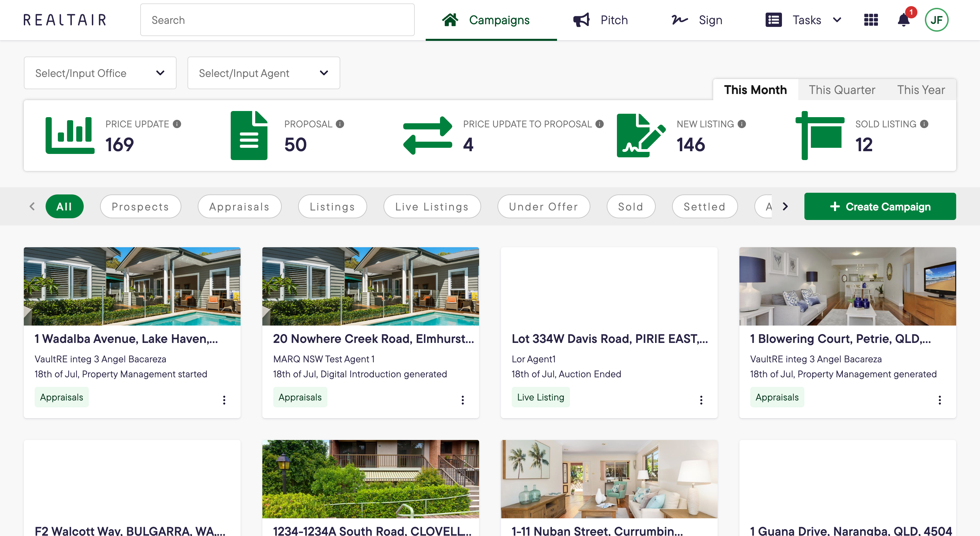The image size is (980, 536).
Task: Select the Prospects filter chip
Action: pos(141,207)
